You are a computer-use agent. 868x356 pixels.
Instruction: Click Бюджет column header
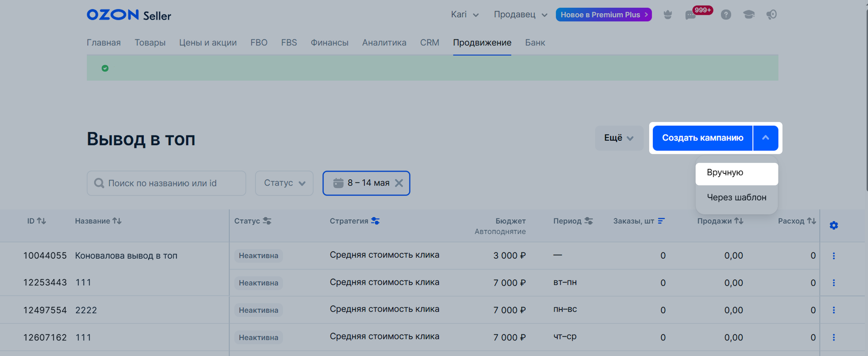click(510, 221)
